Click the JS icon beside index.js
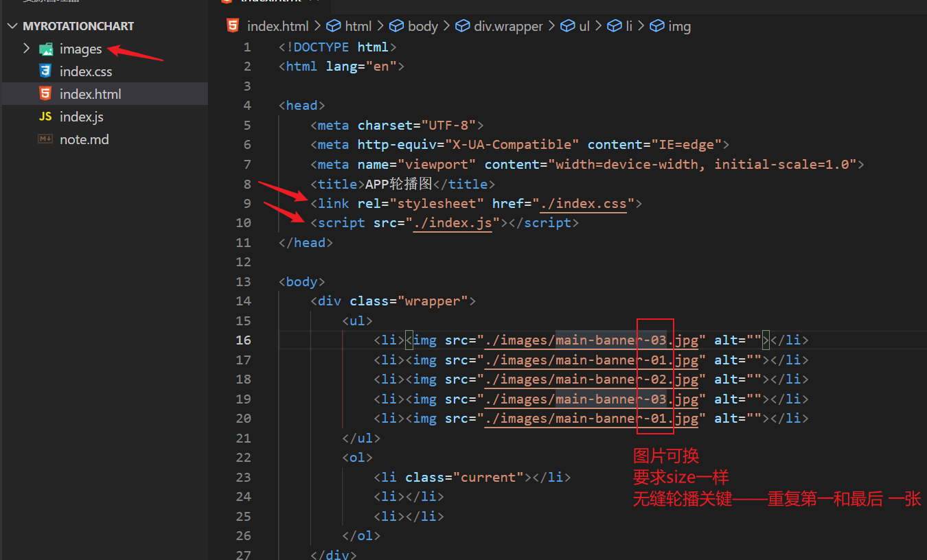This screenshot has height=560, width=927. (45, 117)
